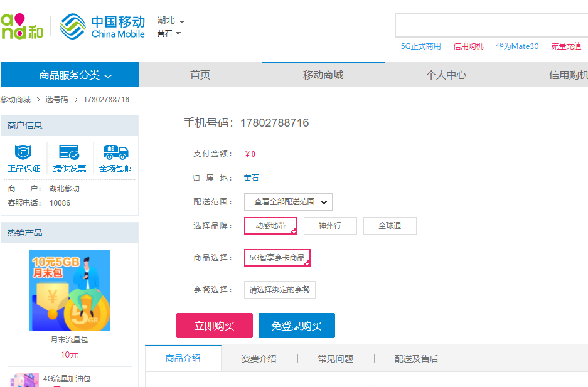Select the 神州行 brand option
Viewport: 588px width, 387px height.
click(330, 226)
